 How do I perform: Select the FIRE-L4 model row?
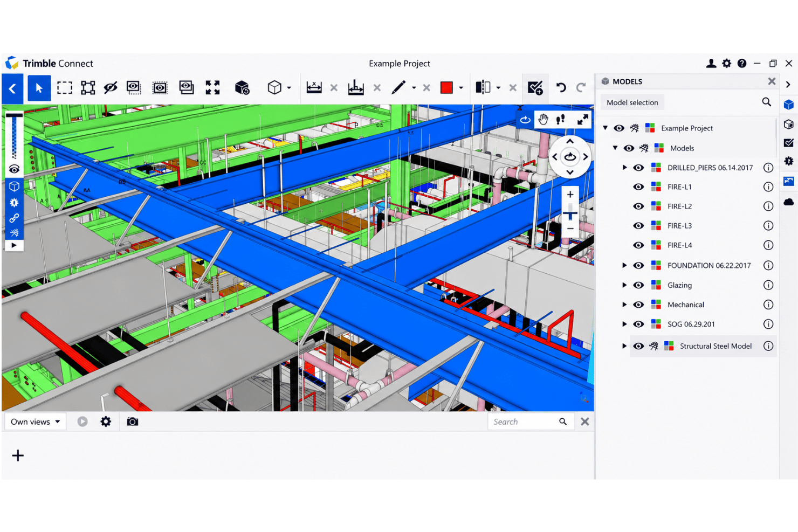point(703,245)
